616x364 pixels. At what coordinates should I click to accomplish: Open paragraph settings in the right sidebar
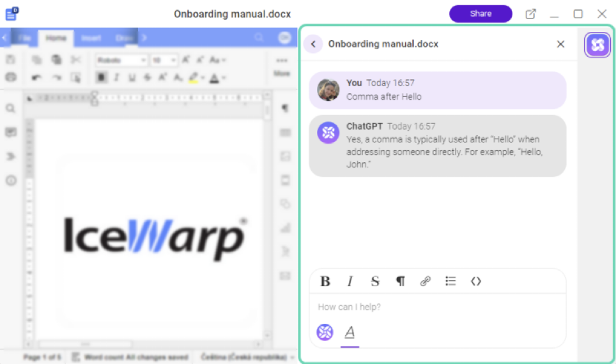click(285, 108)
